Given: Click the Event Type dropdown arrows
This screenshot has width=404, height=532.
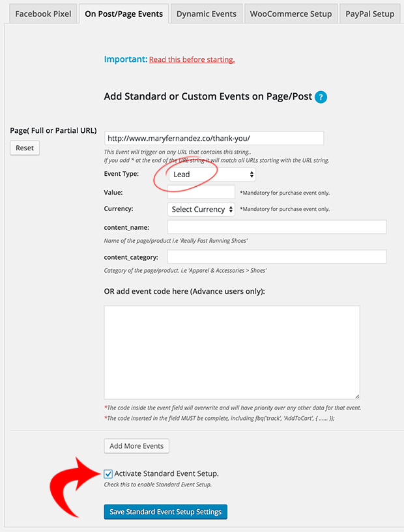Looking at the screenshot, I should [x=252, y=175].
